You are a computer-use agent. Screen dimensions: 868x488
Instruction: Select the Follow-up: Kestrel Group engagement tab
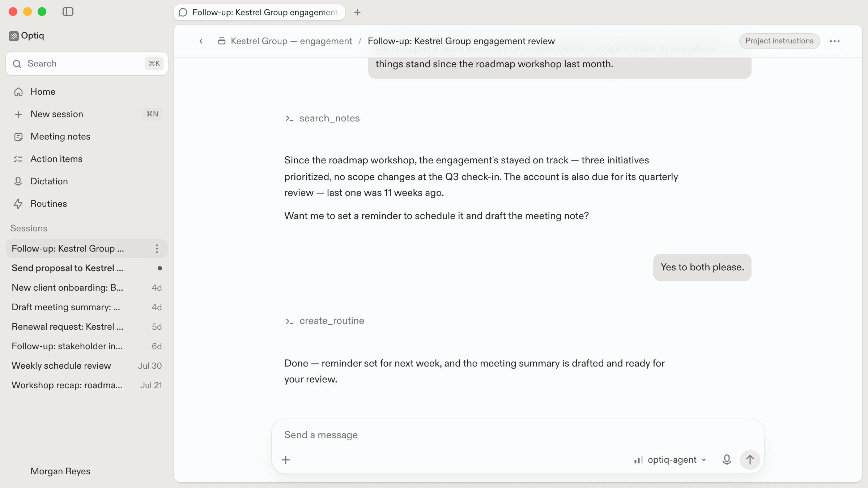tap(259, 13)
